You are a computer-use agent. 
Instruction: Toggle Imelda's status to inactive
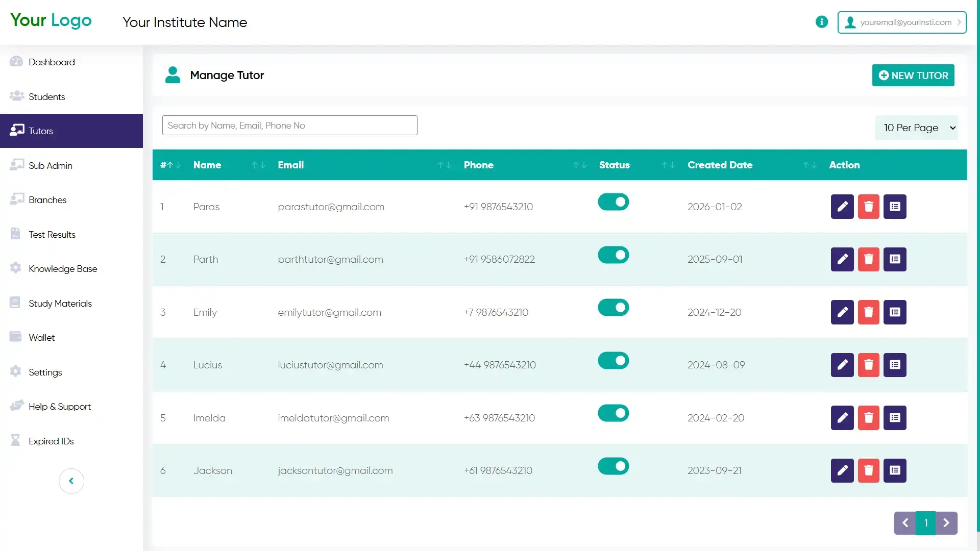[x=612, y=413]
